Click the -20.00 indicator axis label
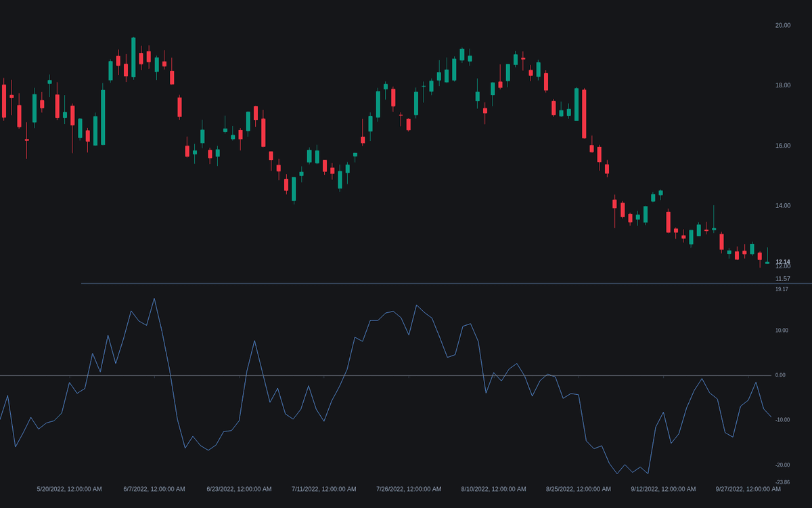This screenshot has width=812, height=508. click(x=782, y=465)
